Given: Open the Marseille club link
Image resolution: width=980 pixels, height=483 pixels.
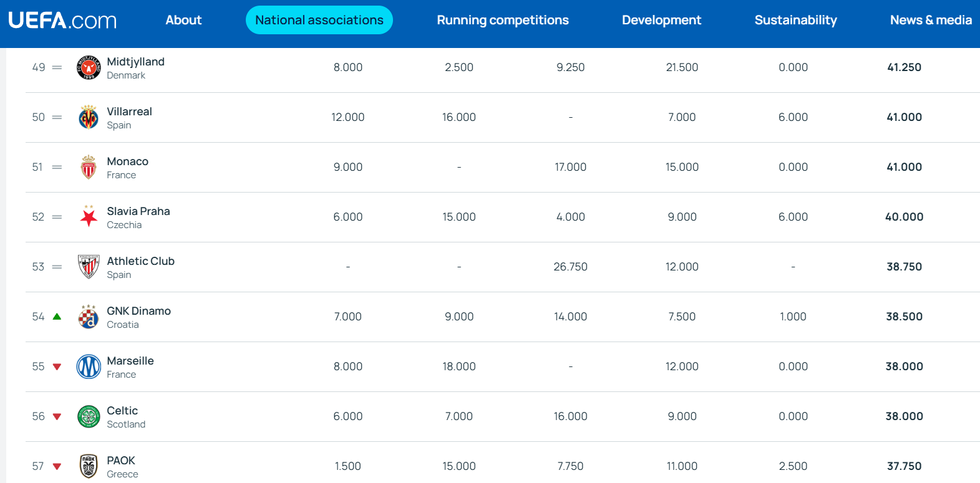Looking at the screenshot, I should [130, 361].
